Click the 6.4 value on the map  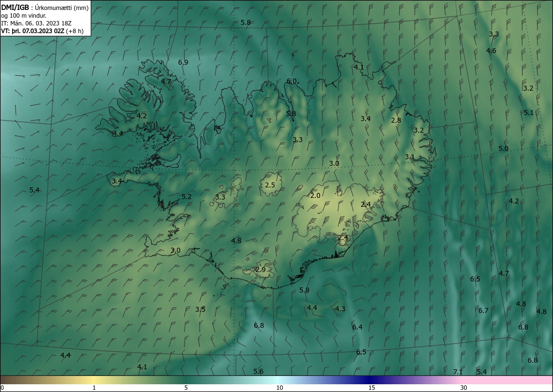coord(357,327)
